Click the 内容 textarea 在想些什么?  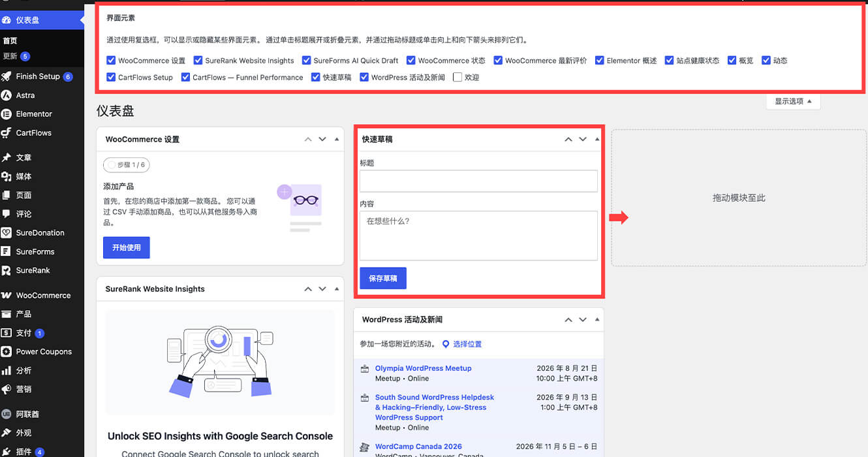[478, 236]
